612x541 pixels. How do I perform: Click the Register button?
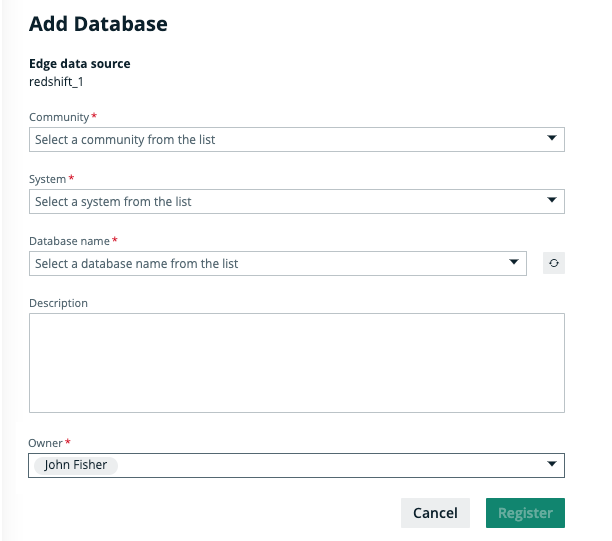click(x=525, y=513)
